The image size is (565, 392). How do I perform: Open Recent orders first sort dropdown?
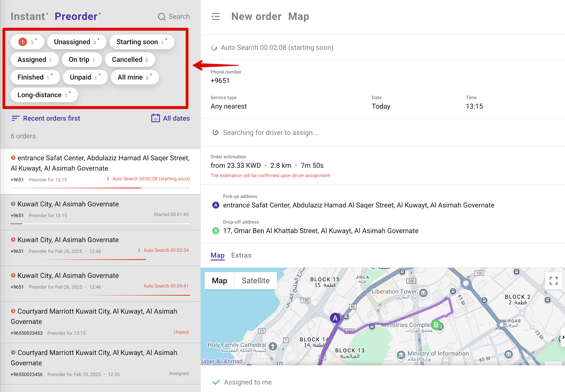[51, 118]
